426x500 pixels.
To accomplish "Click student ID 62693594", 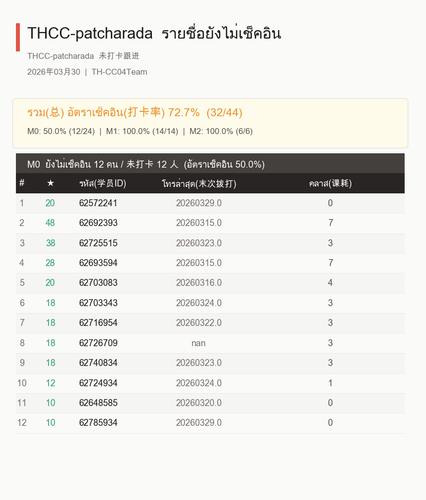I will [x=98, y=263].
